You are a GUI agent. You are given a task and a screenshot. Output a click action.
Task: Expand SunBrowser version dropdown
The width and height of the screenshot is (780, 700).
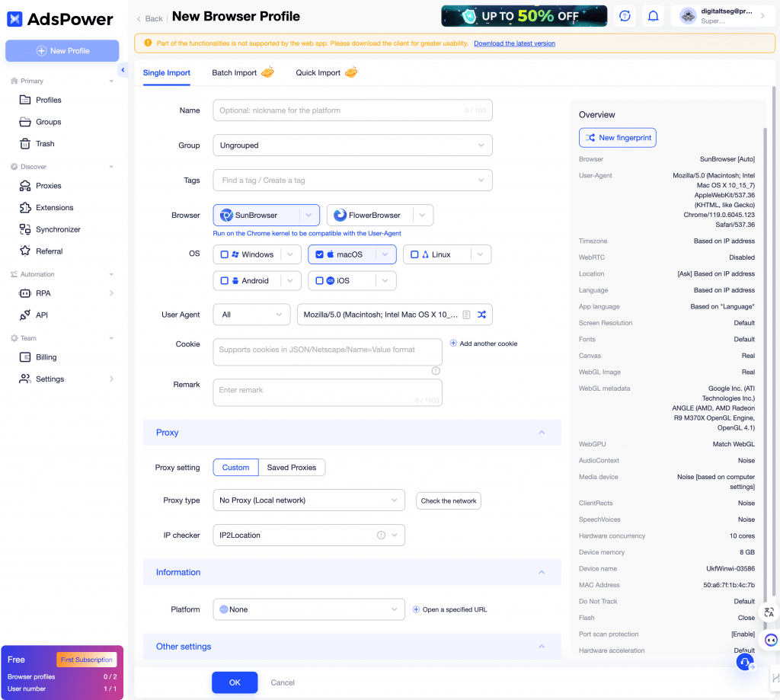click(309, 215)
